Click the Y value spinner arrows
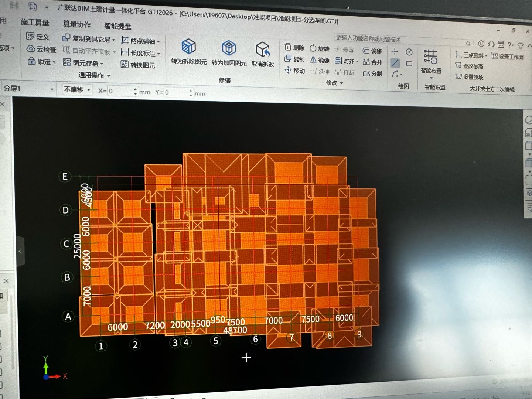 pos(191,93)
